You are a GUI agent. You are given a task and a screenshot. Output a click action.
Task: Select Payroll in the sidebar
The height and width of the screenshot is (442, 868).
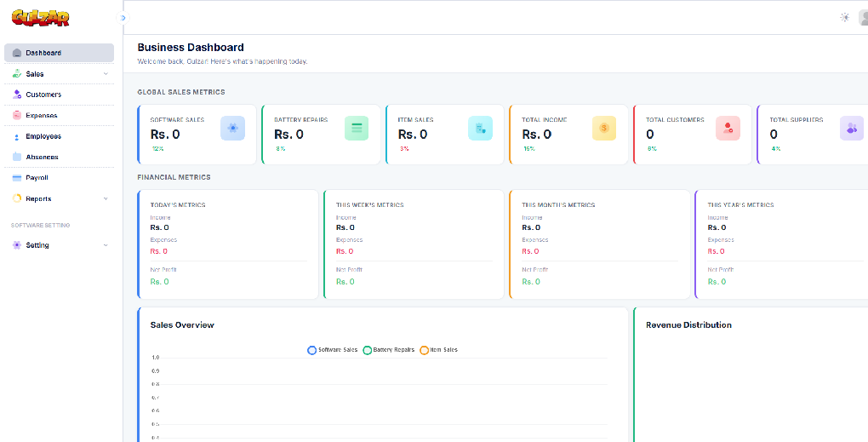pos(37,178)
